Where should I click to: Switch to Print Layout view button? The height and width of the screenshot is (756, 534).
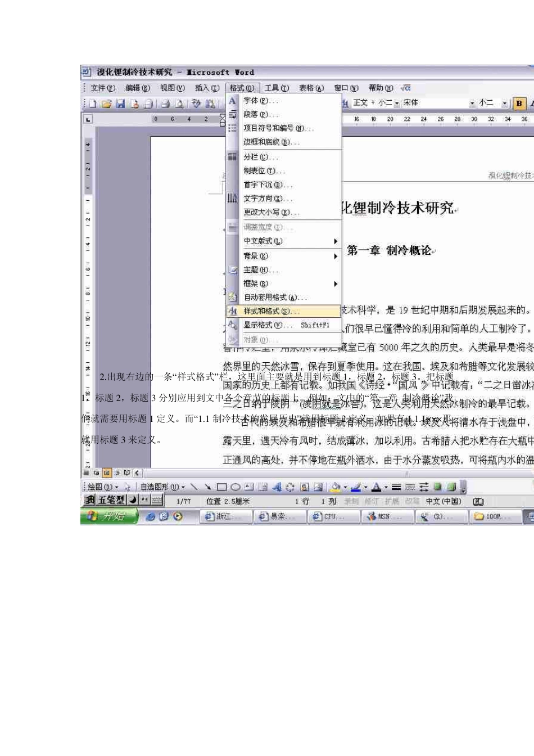(x=106, y=473)
